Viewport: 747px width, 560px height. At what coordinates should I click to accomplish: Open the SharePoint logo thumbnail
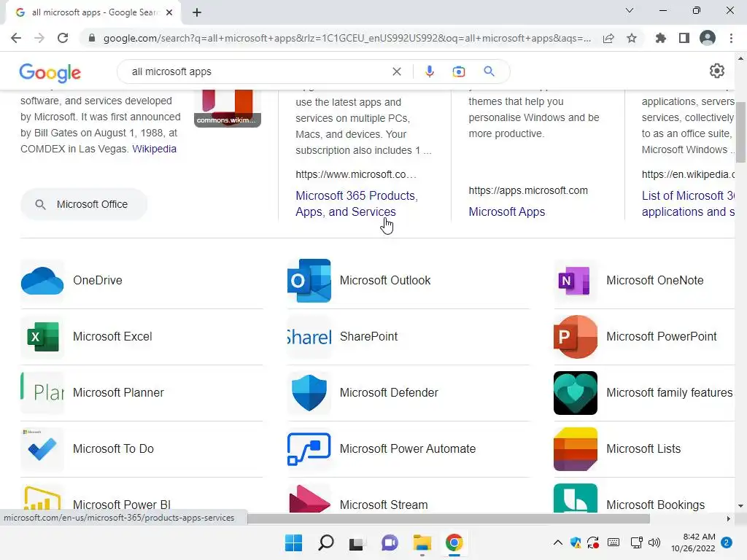309,337
